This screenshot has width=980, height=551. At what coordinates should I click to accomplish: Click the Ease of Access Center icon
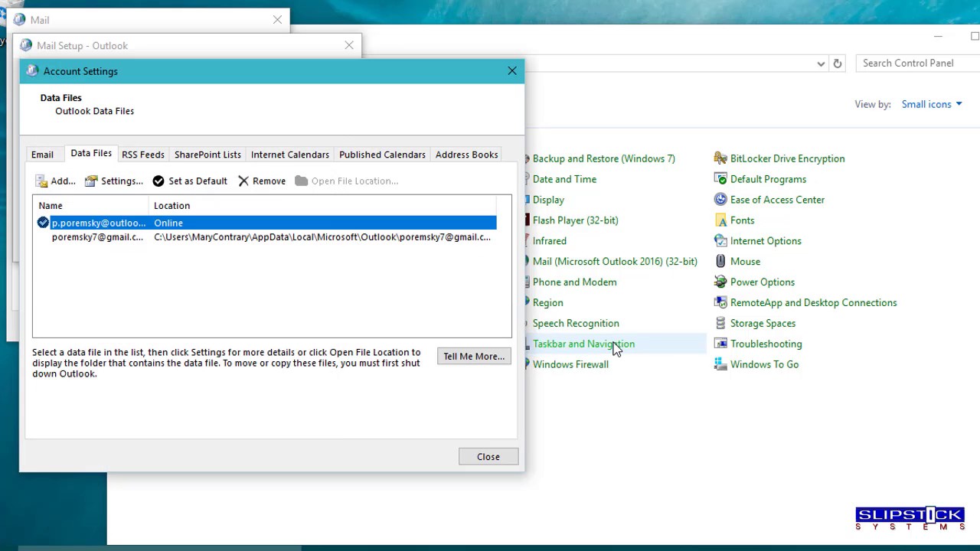point(720,200)
